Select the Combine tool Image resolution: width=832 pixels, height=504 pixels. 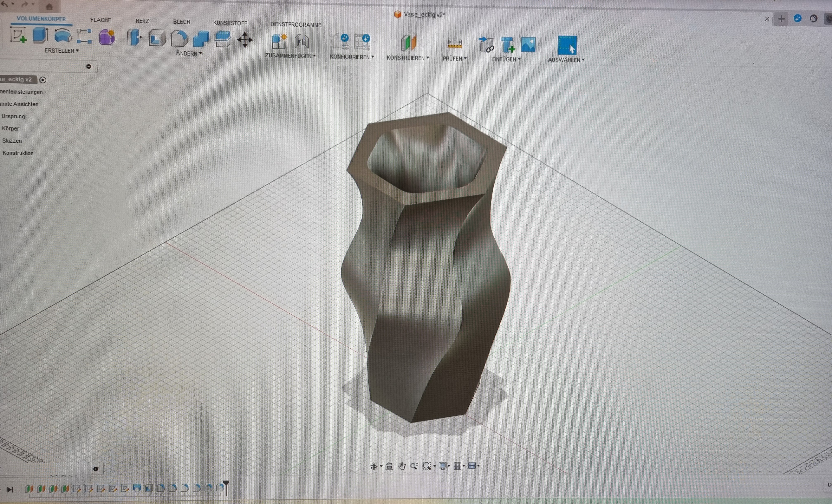[x=201, y=39]
